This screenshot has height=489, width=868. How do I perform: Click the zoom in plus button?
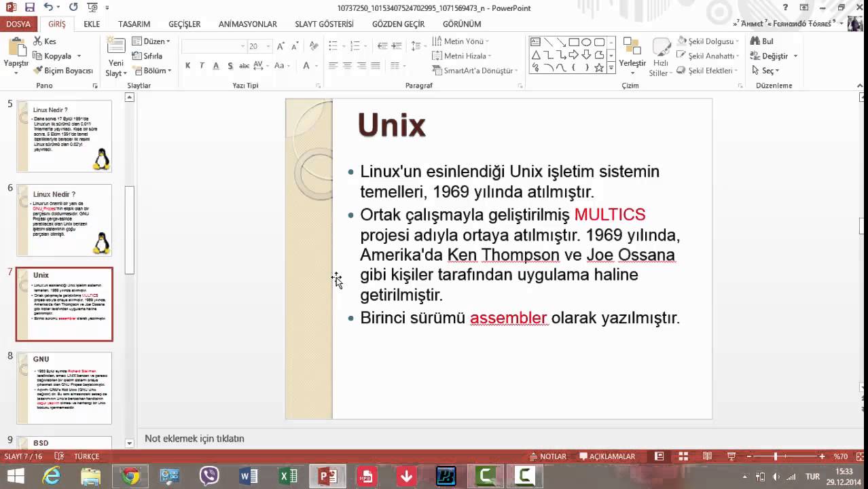[x=822, y=456]
